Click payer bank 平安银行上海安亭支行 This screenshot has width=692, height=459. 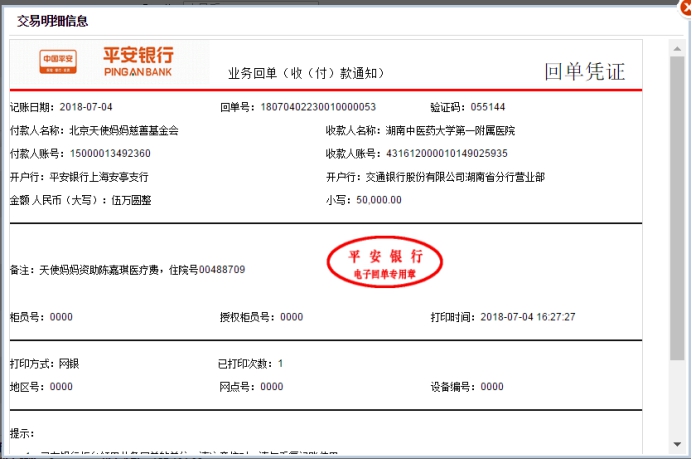pyautogui.click(x=99, y=177)
